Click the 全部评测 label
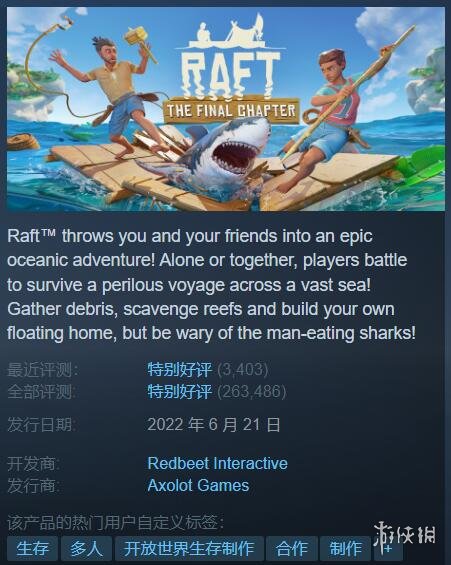This screenshot has width=451, height=565. (42, 392)
